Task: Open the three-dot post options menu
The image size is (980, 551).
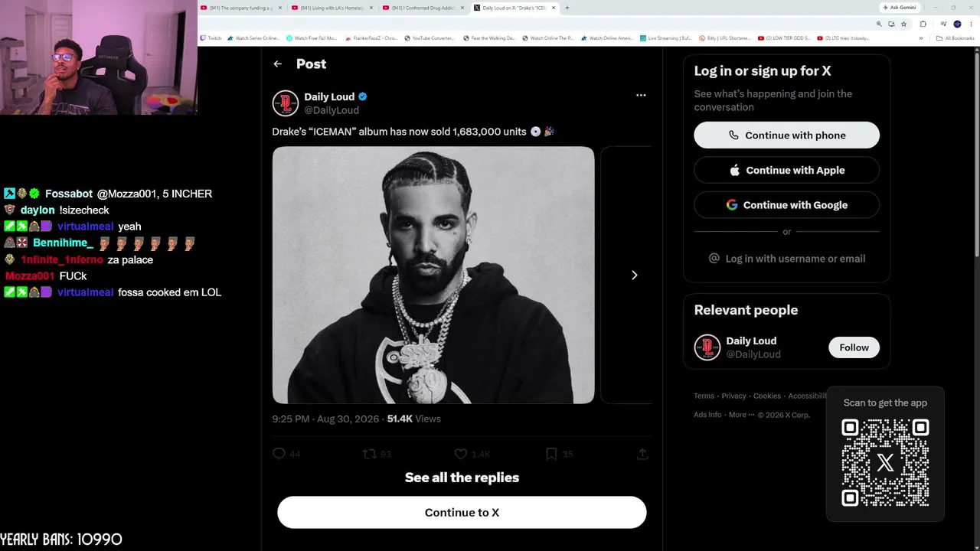Action: click(x=641, y=96)
